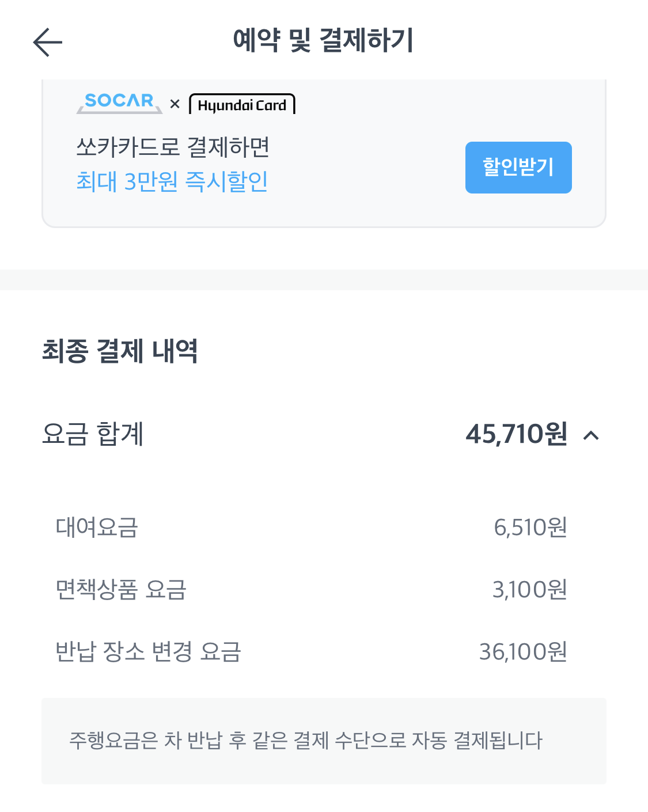Click the 36,100원 return location fee
Image resolution: width=648 pixels, height=812 pixels.
524,652
